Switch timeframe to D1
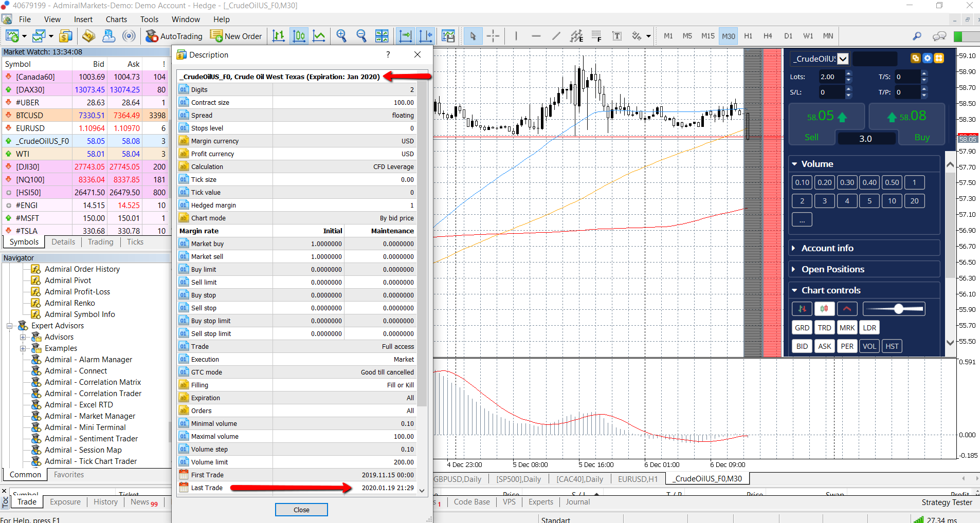 [x=788, y=36]
